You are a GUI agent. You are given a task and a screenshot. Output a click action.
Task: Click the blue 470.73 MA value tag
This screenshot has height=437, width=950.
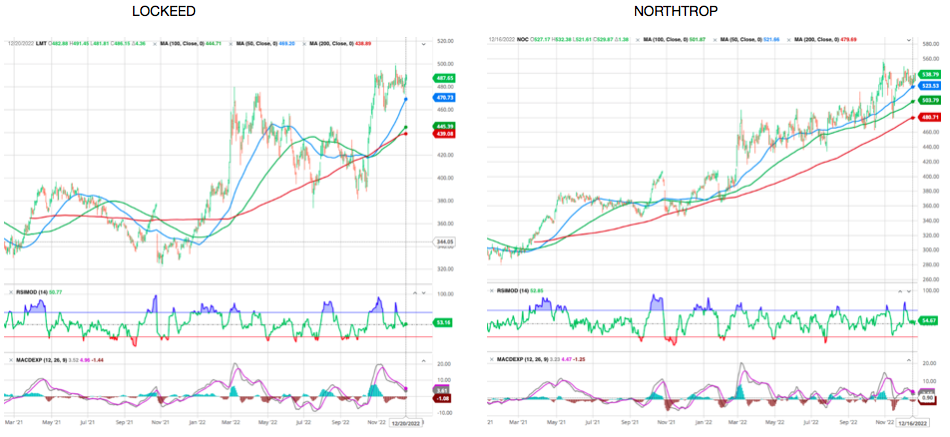444,97
